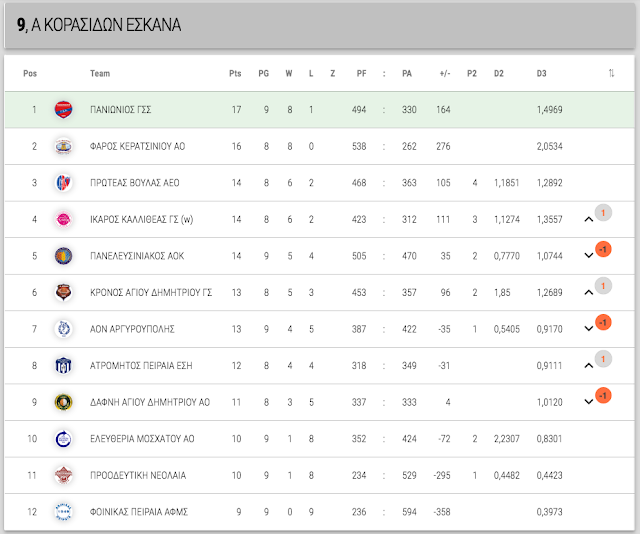The width and height of the screenshot is (640, 534).
Task: Click the up chevron on ΑΤΡΟΜΗΤΟΣ ΠΕΙΡΑΙΑ row
Action: (588, 366)
